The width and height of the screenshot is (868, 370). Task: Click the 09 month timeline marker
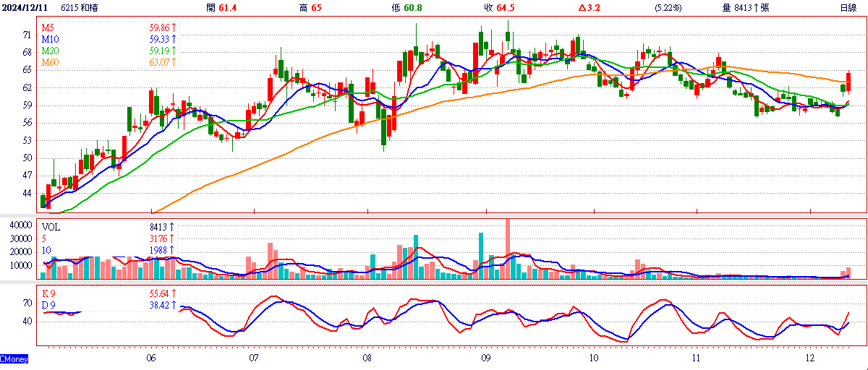click(x=485, y=358)
